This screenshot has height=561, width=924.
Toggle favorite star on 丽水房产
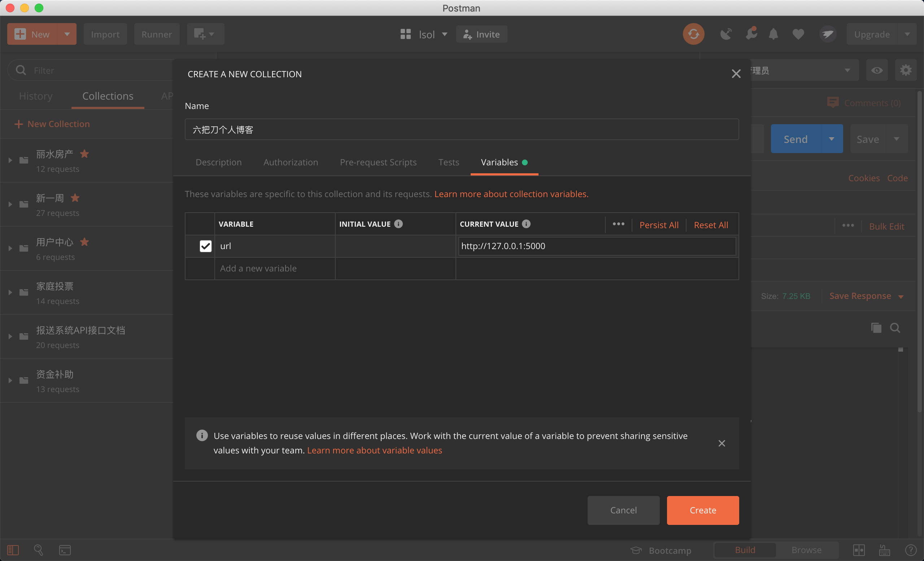coord(84,154)
